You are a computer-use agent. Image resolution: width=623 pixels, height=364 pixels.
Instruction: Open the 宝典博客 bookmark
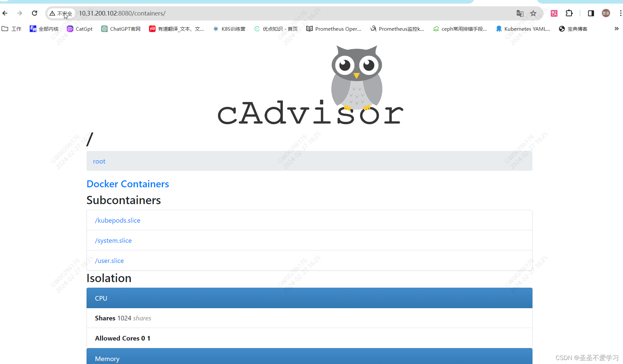click(573, 29)
